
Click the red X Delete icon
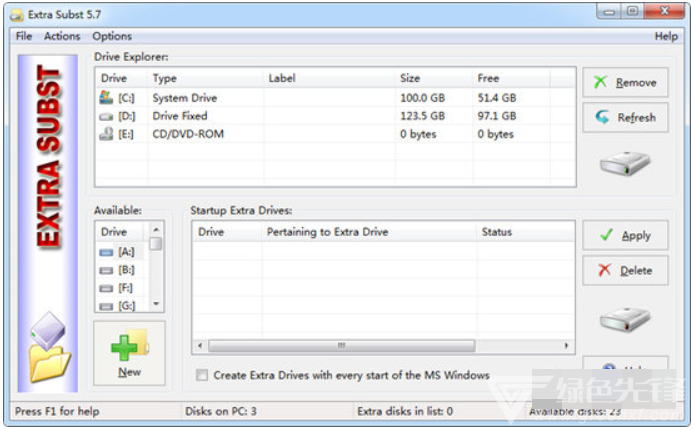(605, 269)
